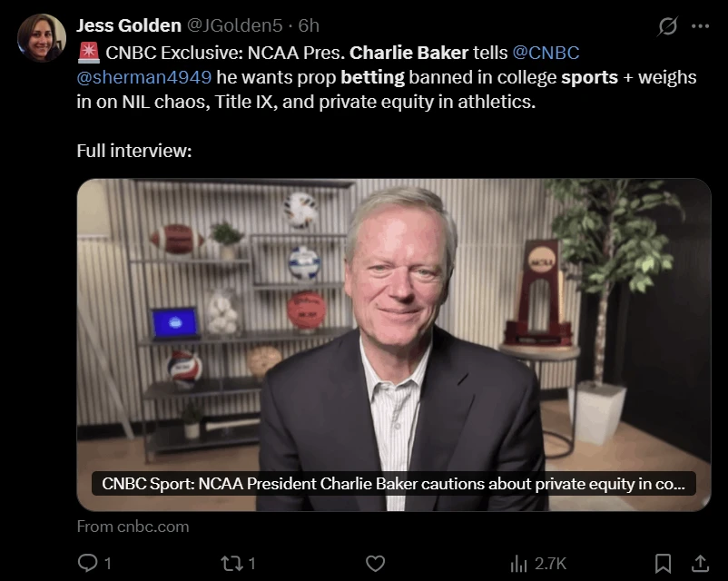Click the red siren emoji in the post
The height and width of the screenshot is (581, 728).
(88, 53)
